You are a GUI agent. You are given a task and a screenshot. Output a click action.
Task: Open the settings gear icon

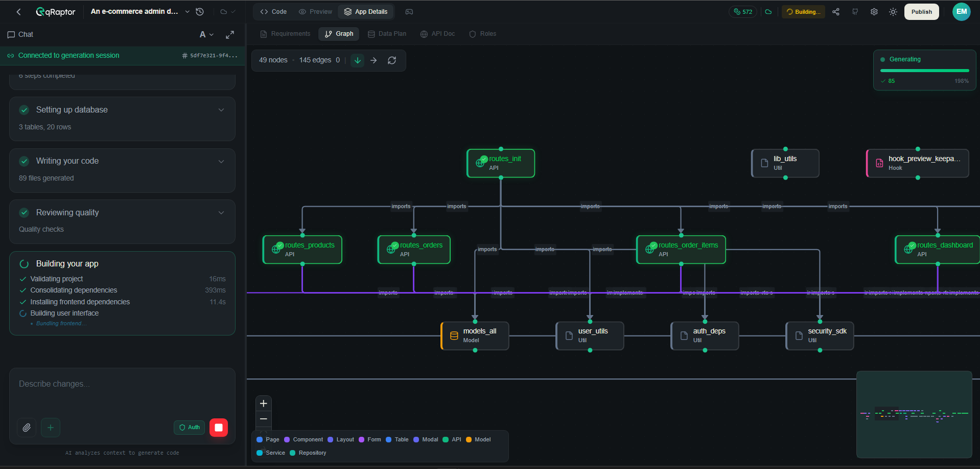pyautogui.click(x=874, y=12)
